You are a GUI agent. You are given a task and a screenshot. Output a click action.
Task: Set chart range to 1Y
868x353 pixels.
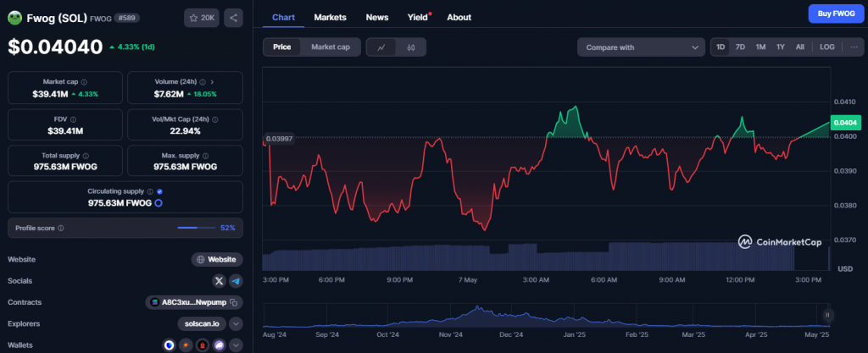tap(781, 47)
